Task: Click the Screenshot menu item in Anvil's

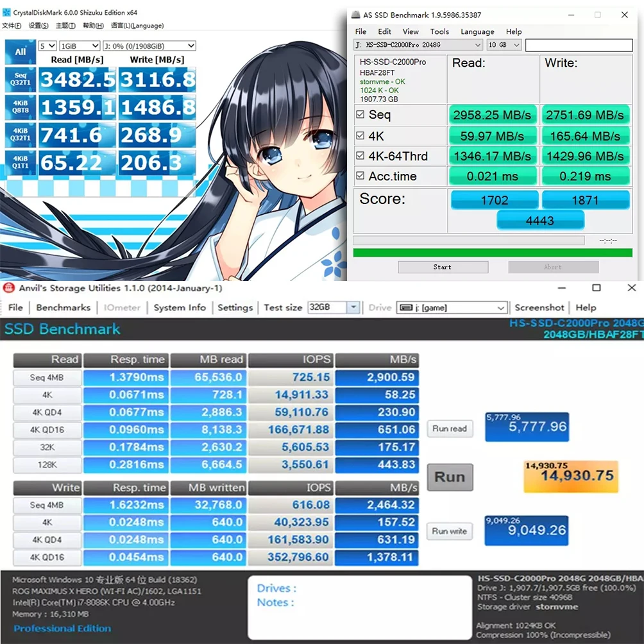Action: point(539,307)
